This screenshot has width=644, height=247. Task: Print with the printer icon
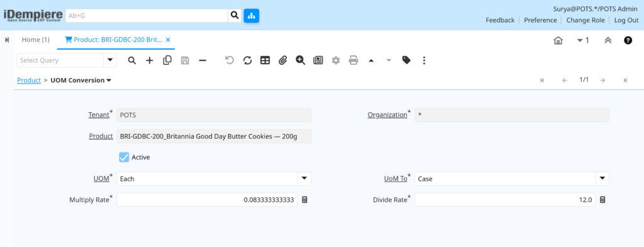[353, 60]
